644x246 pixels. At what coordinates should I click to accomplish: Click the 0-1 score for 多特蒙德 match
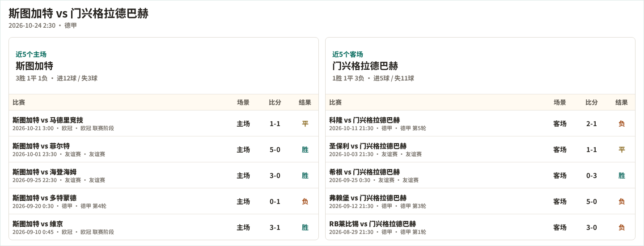(275, 201)
